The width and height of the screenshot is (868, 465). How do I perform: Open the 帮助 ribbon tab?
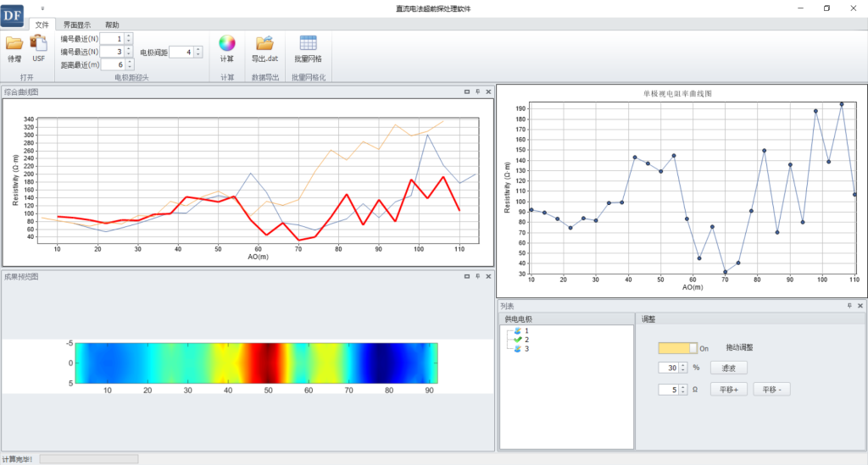112,25
